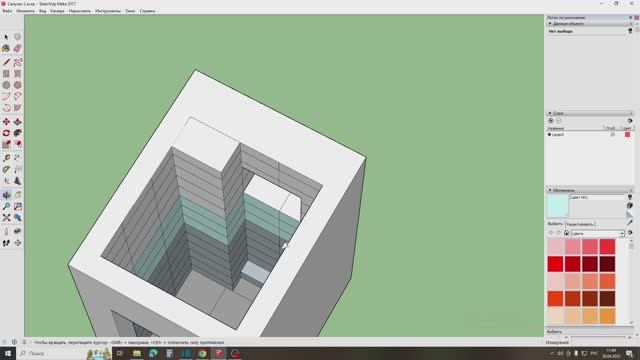The image size is (640, 360).
Task: Activate the 2-Point Arc tool
Action: pyautogui.click(x=18, y=96)
